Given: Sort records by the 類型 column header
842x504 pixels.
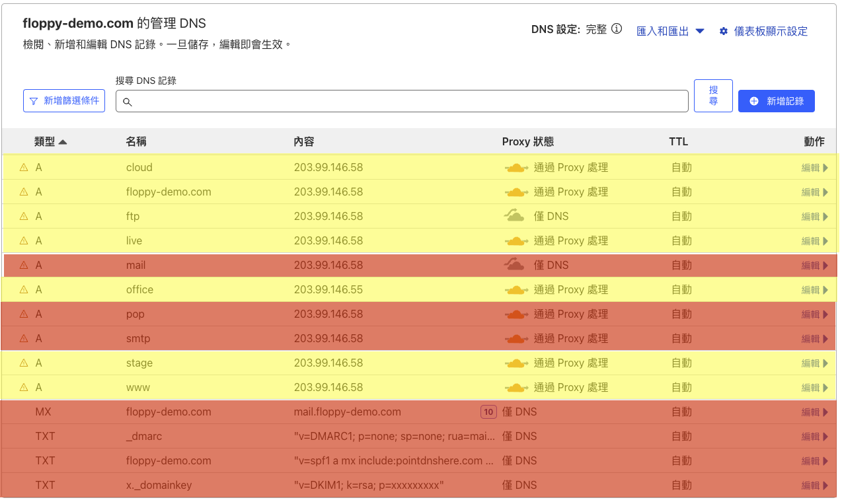Looking at the screenshot, I should (x=50, y=141).
